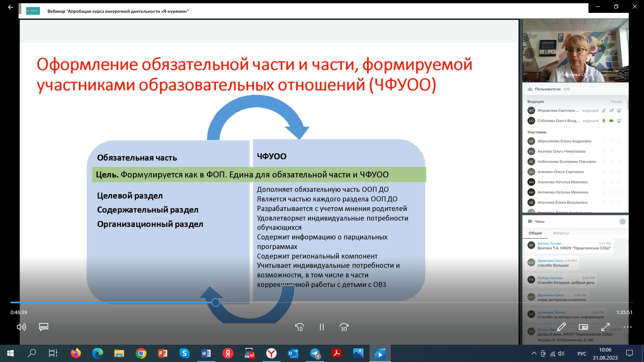This screenshot has width=644, height=362.
Task: Open the chat settings gear icon
Action: [x=623, y=222]
